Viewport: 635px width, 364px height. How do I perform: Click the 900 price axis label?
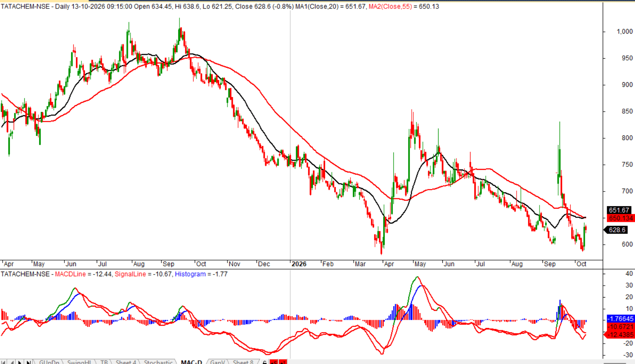pyautogui.click(x=627, y=85)
